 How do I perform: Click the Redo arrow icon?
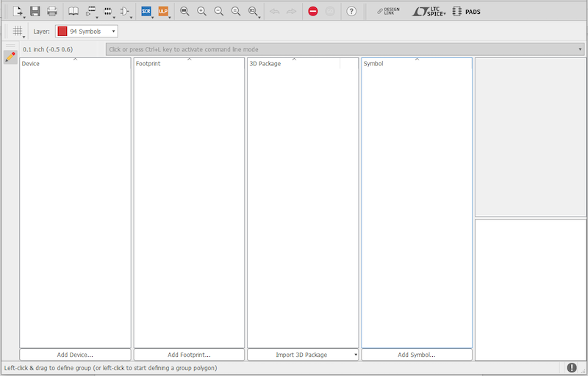pos(291,11)
